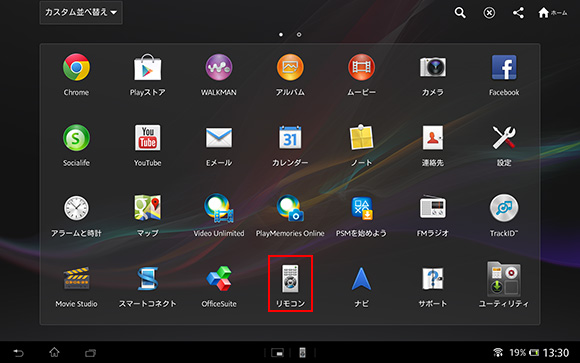Open the カレンダー calendar app
The image size is (580, 363).
pos(290,145)
